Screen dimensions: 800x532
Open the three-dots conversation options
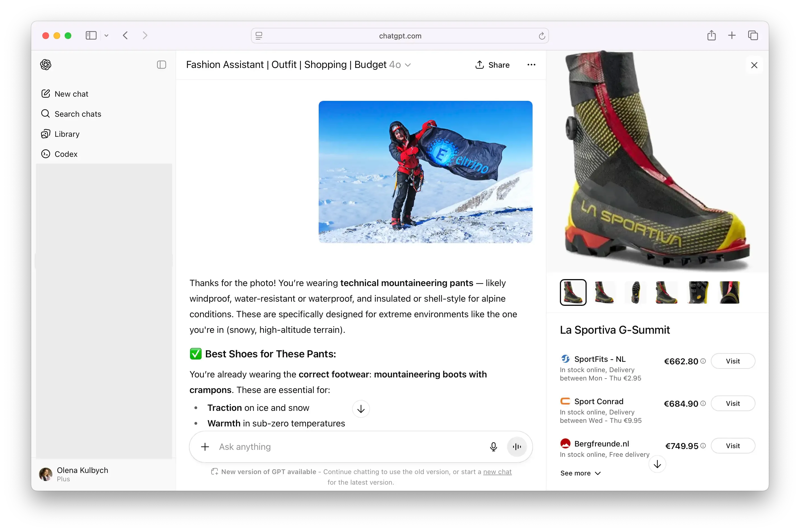tap(531, 65)
